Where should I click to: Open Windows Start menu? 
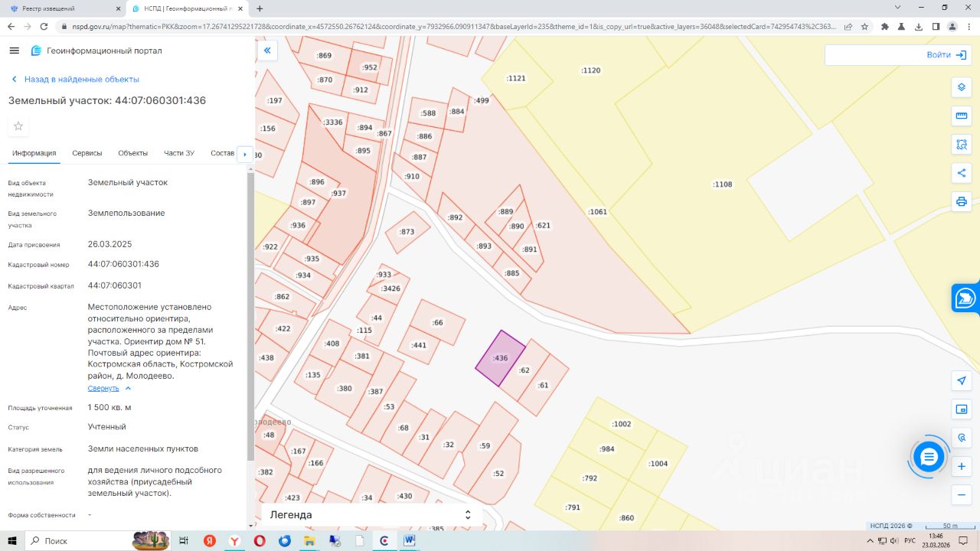click(12, 540)
